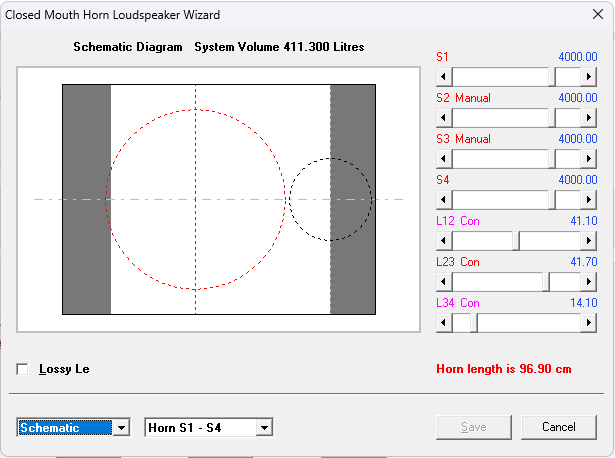
Task: Click the S3 Manual slider left arrow
Action: (x=444, y=158)
